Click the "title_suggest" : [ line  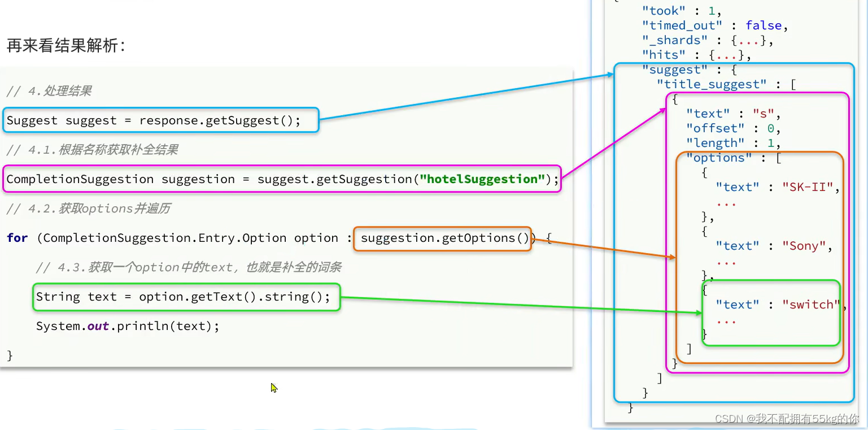726,84
